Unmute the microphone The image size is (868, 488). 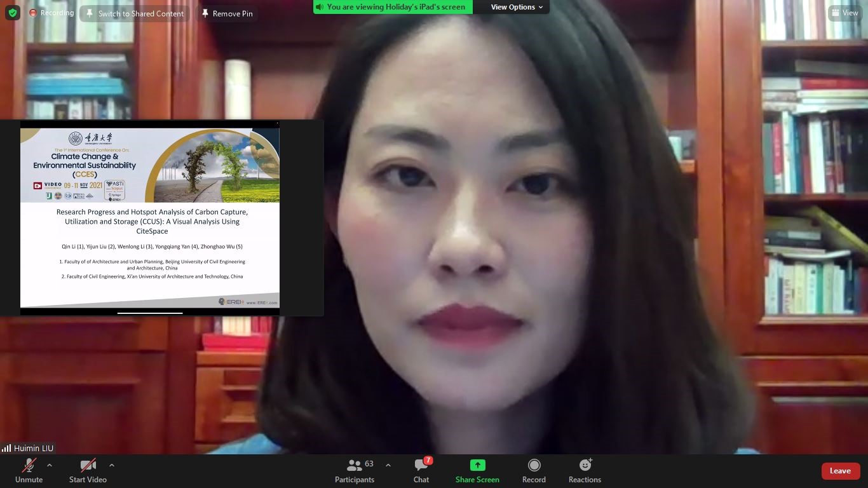(29, 471)
